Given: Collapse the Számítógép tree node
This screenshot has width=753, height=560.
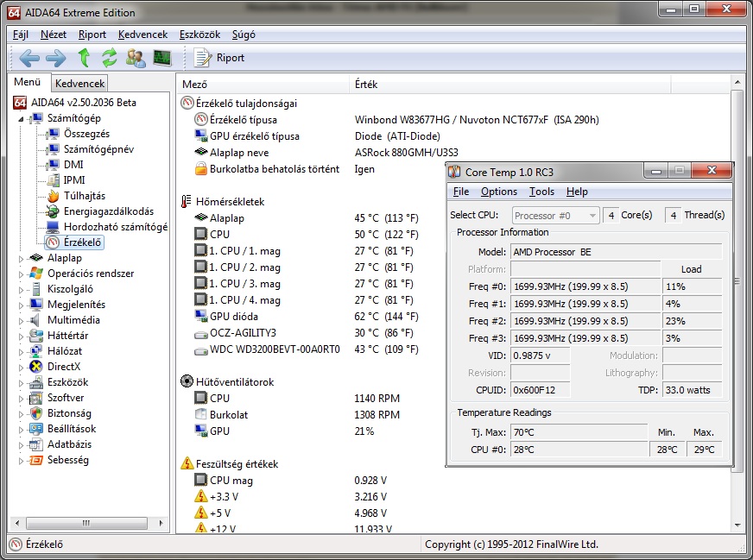Looking at the screenshot, I should pyautogui.click(x=21, y=119).
